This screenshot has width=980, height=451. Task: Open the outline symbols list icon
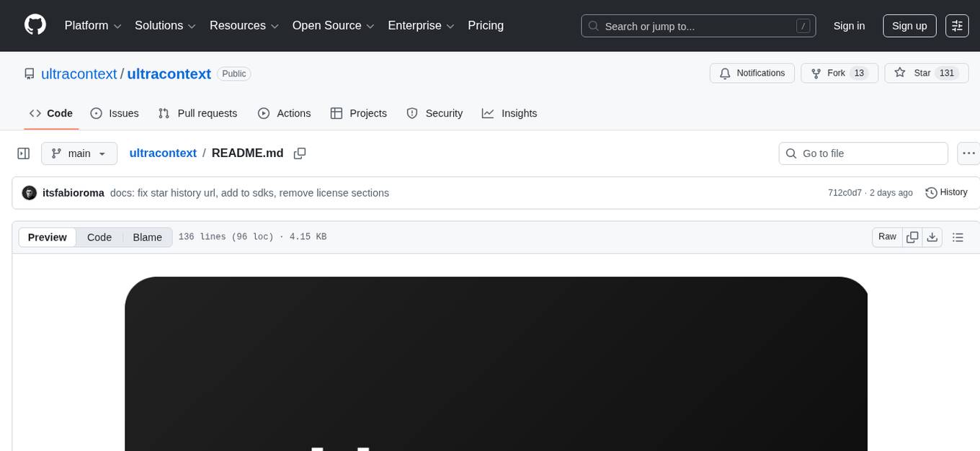click(x=958, y=236)
